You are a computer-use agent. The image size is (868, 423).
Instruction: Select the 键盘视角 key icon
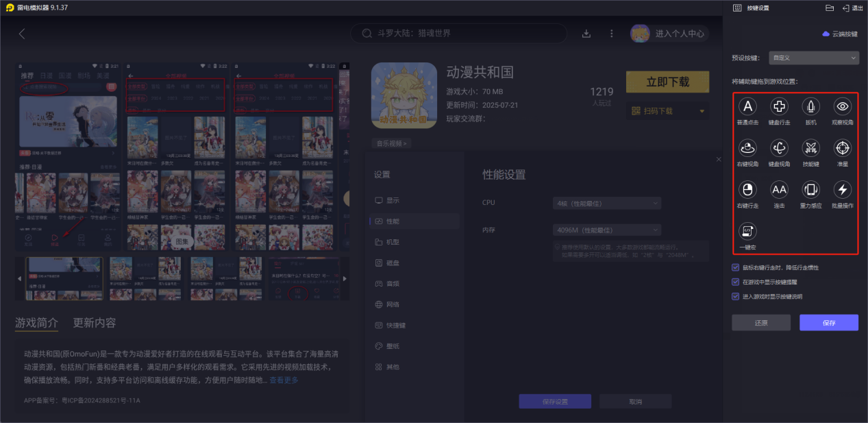[779, 148]
